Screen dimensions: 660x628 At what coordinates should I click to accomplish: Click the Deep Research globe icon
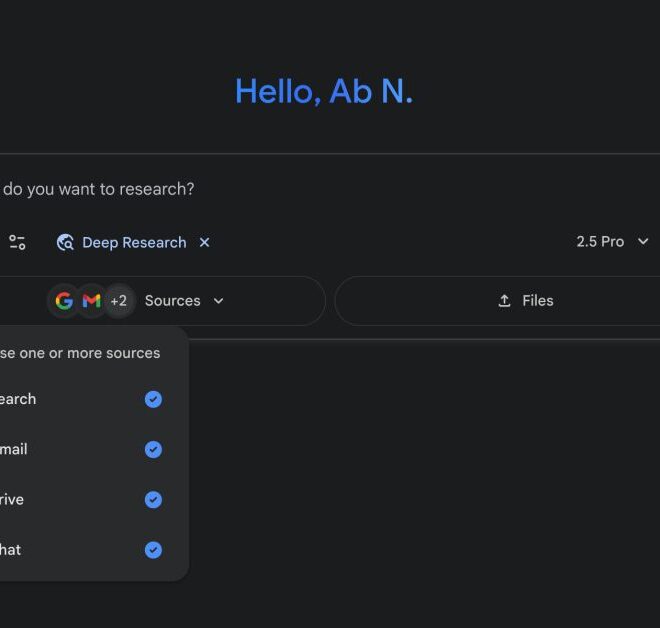click(65, 242)
